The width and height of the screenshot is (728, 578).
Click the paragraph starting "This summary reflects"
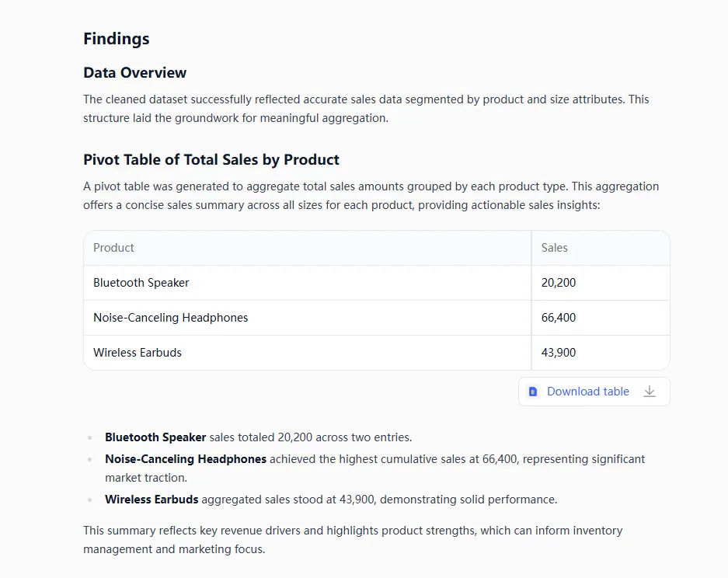353,540
